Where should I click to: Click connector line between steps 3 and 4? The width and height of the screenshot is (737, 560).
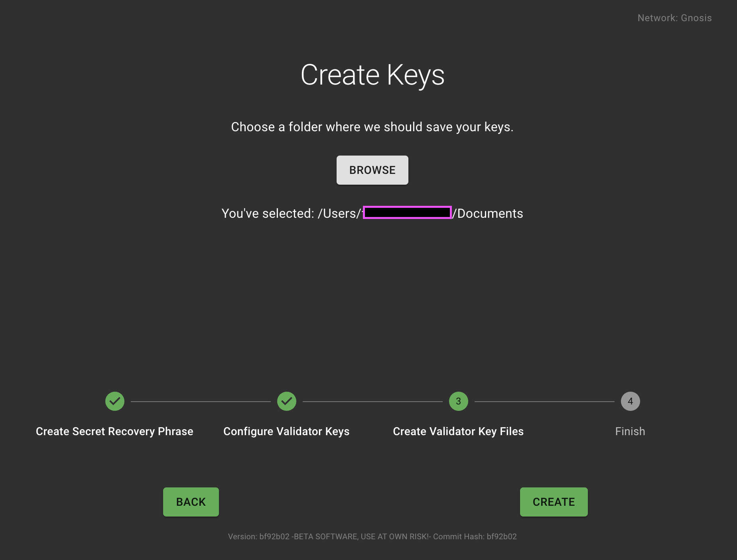pyautogui.click(x=544, y=401)
